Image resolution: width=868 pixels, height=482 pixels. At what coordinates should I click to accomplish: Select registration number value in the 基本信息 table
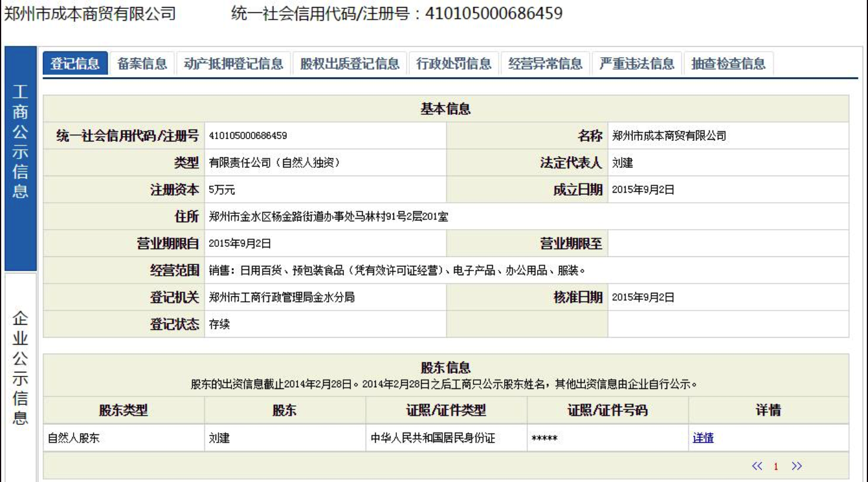[248, 136]
